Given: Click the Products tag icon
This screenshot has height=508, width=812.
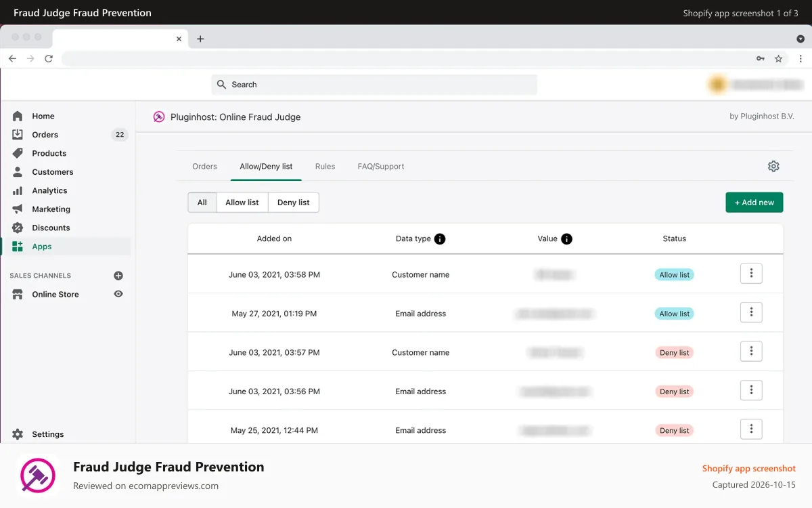Looking at the screenshot, I should coord(18,153).
